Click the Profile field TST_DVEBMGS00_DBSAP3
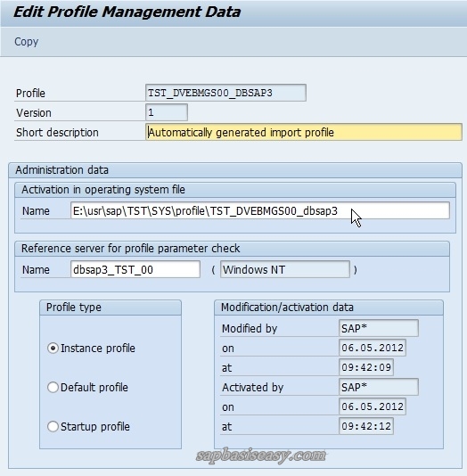Screen dimensions: 467x476 coord(225,93)
